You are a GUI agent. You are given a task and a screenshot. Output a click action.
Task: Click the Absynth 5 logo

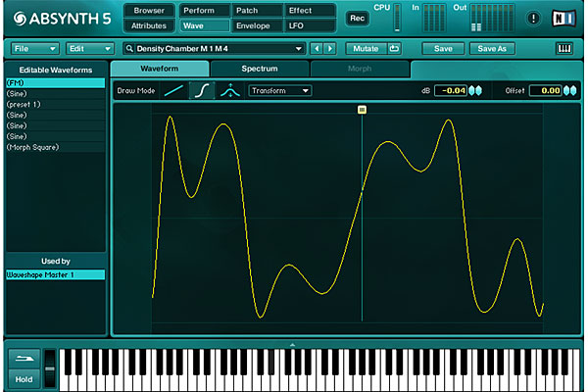point(63,19)
